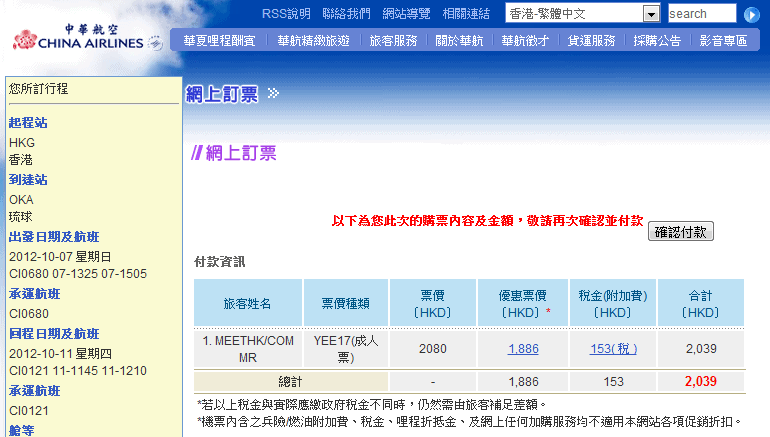Screen dimensions: 770x437
Task: Open the RSS說明 link
Action: pyautogui.click(x=285, y=14)
